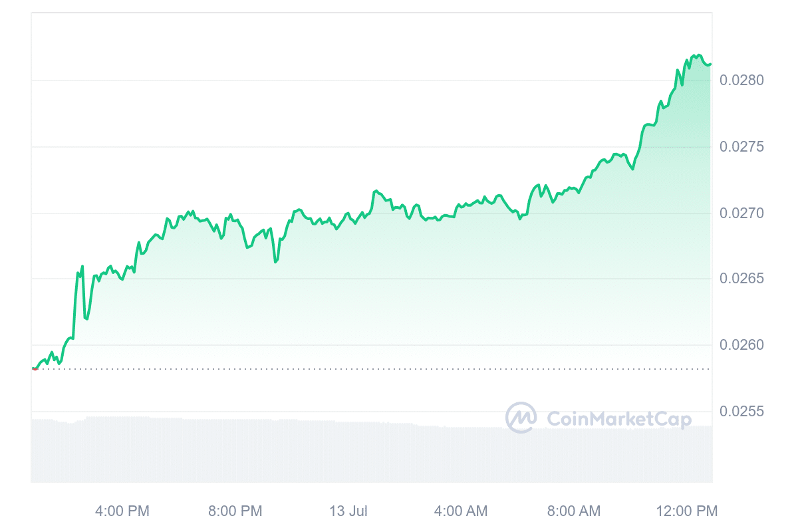Click the highest peak of the price line
The width and height of the screenshot is (798, 532).
694,55
